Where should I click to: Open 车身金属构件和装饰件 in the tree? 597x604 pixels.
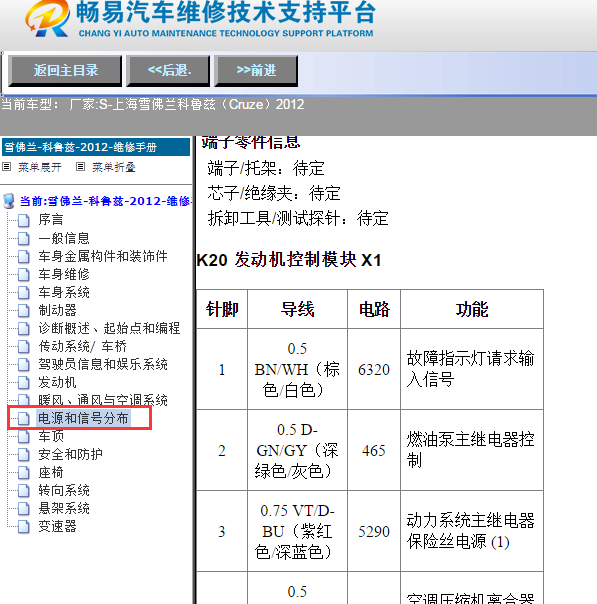tap(103, 256)
